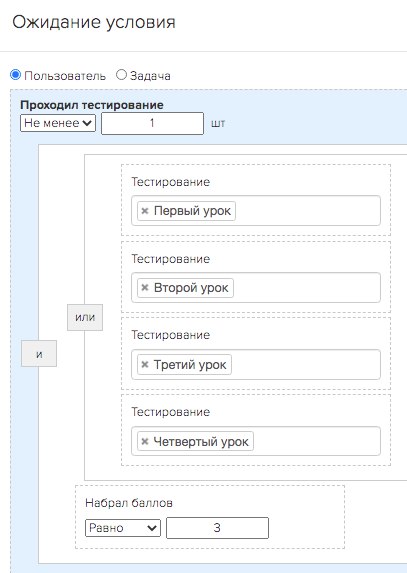The image size is (407, 573).
Task: Remove the Первый урок tag
Action: click(x=145, y=211)
